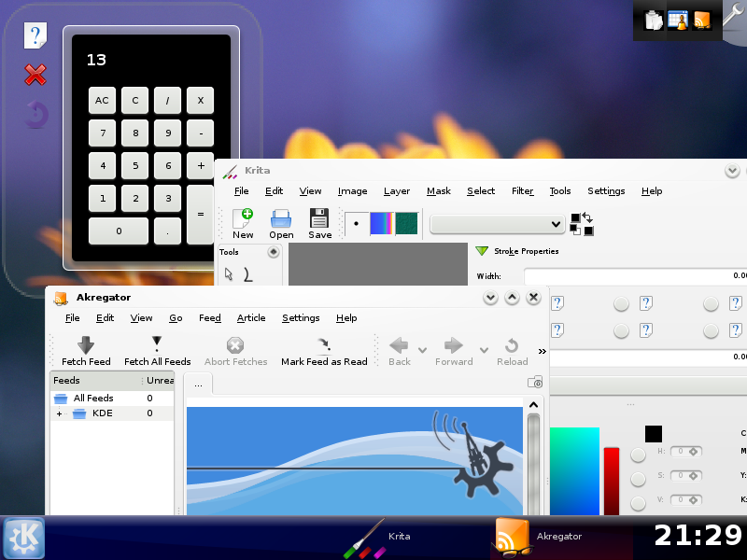
Task: Click the black color swatch in Krita color panel
Action: point(653,434)
